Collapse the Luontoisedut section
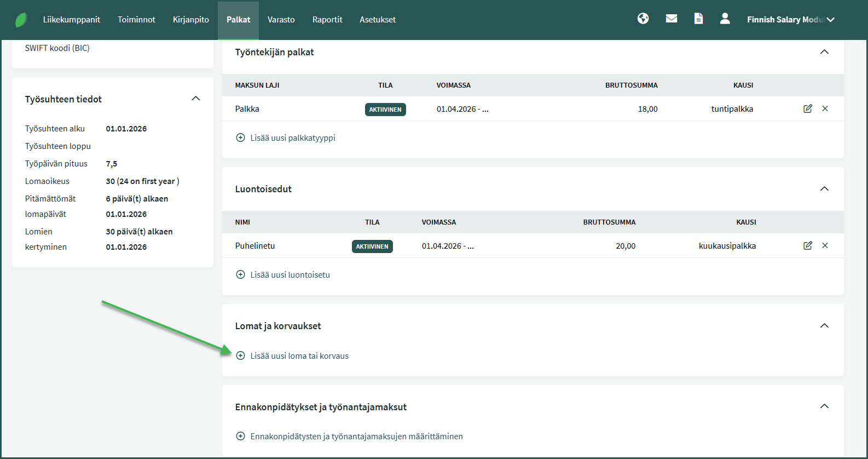This screenshot has width=868, height=459. point(824,189)
